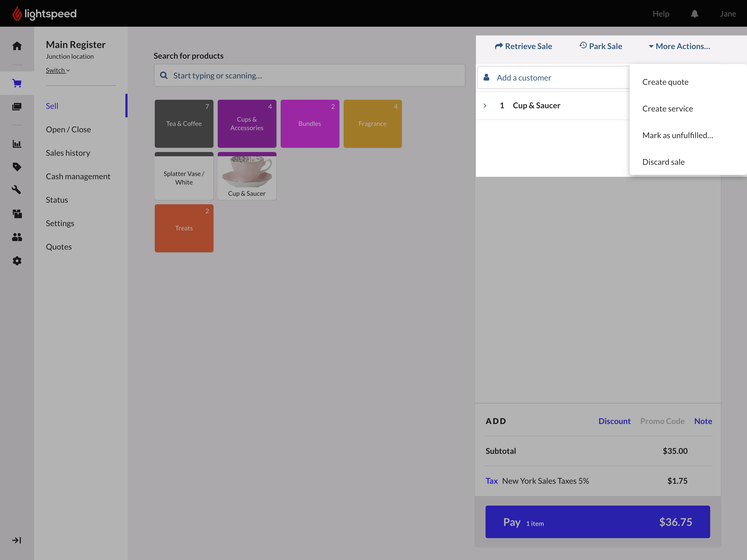Image resolution: width=747 pixels, height=560 pixels.
Task: Click the Products tag icon
Action: 17,167
